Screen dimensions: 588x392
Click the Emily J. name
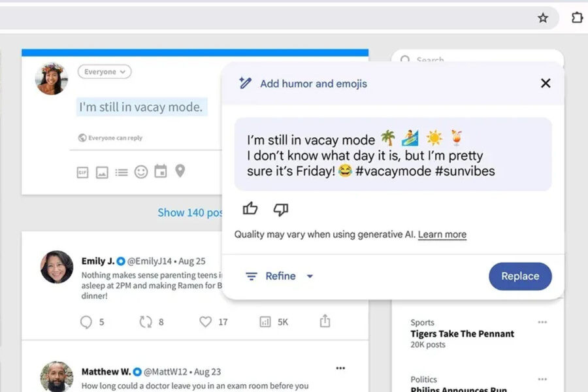coord(98,261)
